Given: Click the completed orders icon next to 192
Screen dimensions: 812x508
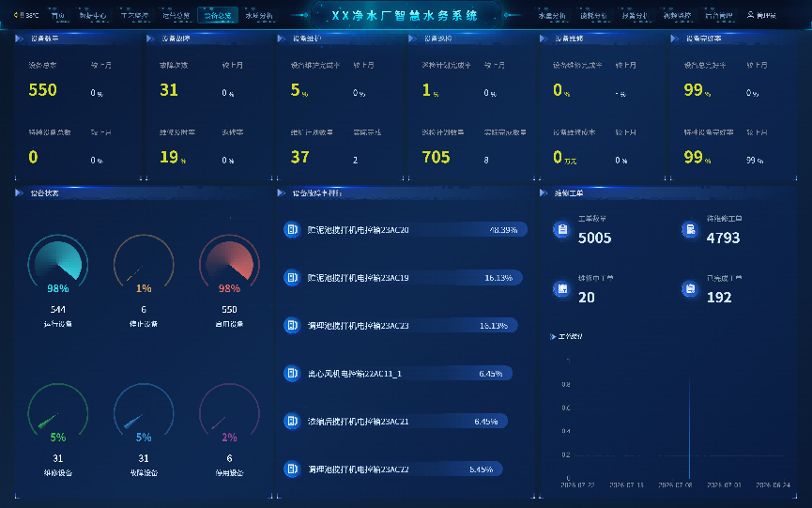Looking at the screenshot, I should click(690, 289).
